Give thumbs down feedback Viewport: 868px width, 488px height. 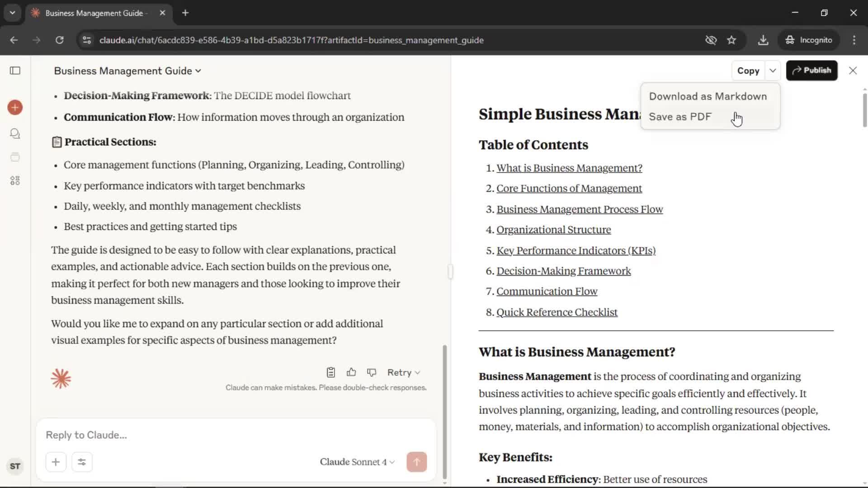[x=372, y=372]
